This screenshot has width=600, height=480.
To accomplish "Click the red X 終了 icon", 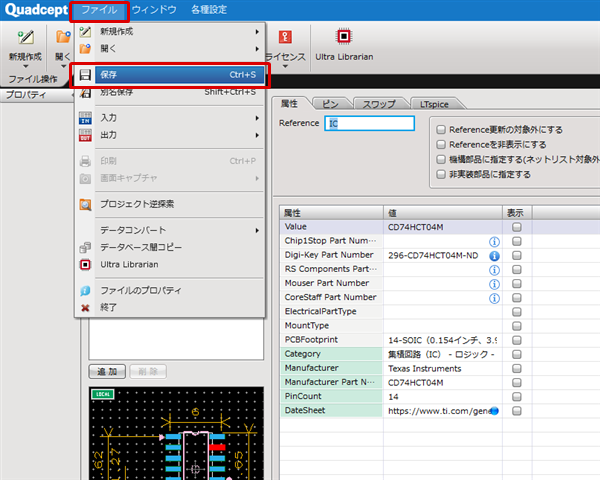I will click(85, 308).
